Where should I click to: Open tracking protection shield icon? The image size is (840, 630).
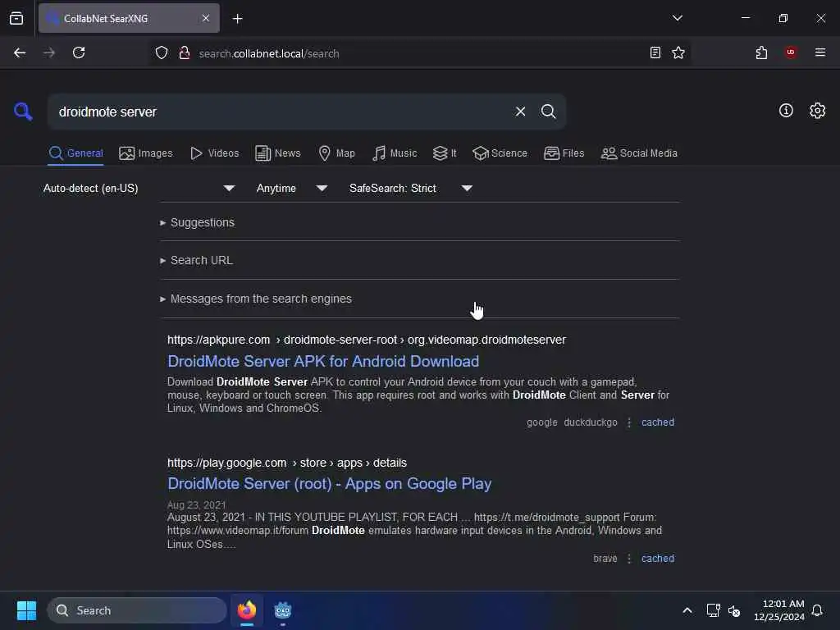(x=162, y=53)
